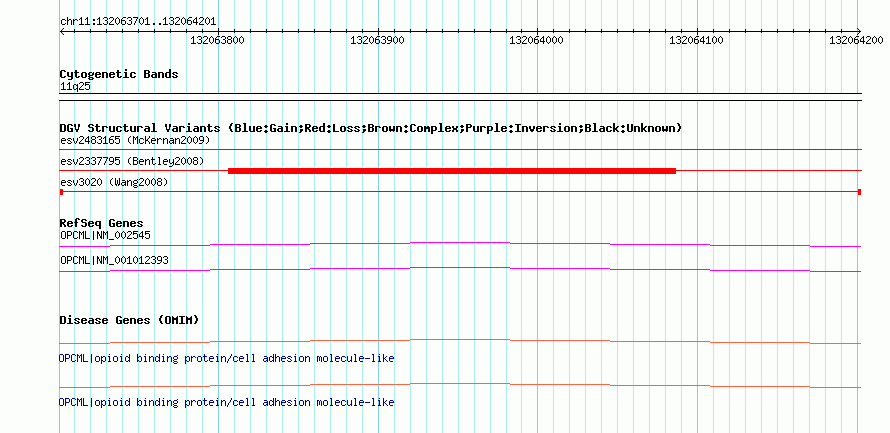Image resolution: width=890 pixels, height=433 pixels.
Task: Click the left arrowhead of the ruler
Action: (x=62, y=31)
